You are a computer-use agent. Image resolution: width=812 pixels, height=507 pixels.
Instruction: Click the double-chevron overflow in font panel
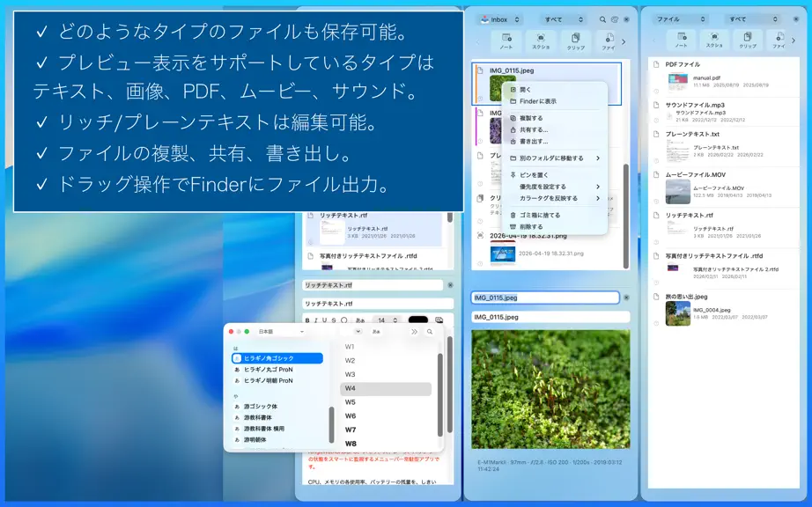pos(414,332)
